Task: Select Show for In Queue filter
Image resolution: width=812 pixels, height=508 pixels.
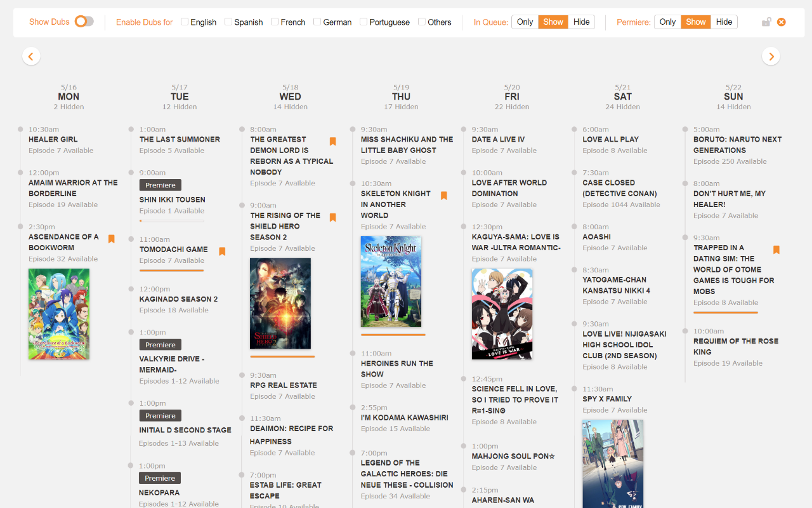Action: pos(553,22)
